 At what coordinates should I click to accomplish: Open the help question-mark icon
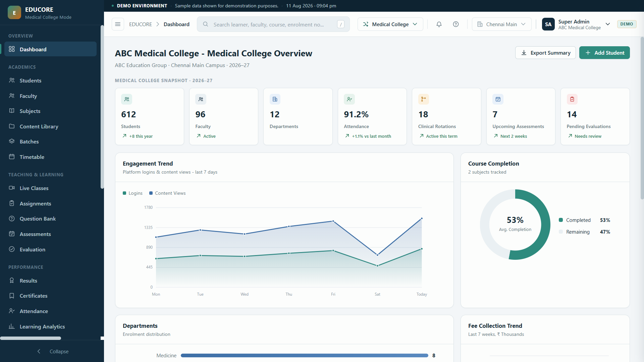(x=455, y=24)
